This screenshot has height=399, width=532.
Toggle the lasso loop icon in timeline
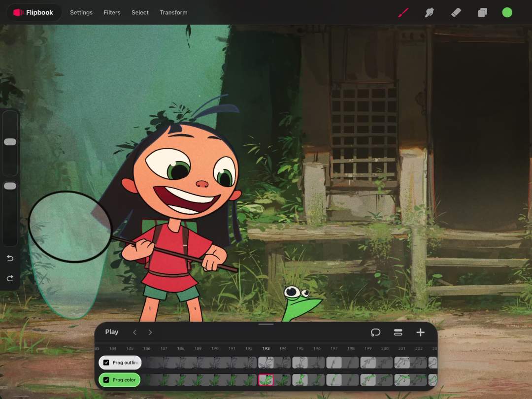[x=375, y=332]
